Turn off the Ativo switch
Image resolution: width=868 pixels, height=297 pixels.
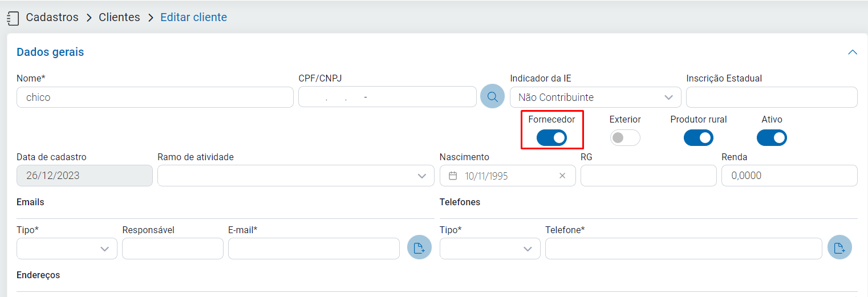coord(772,137)
